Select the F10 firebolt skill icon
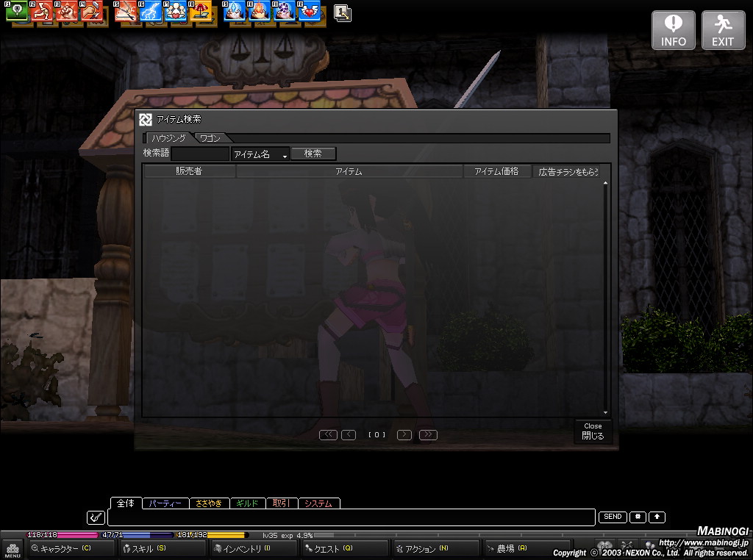Image resolution: width=753 pixels, height=560 pixels. (259, 11)
